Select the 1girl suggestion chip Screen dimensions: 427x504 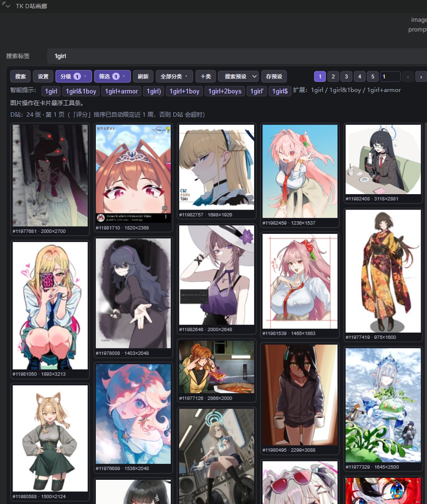51,92
